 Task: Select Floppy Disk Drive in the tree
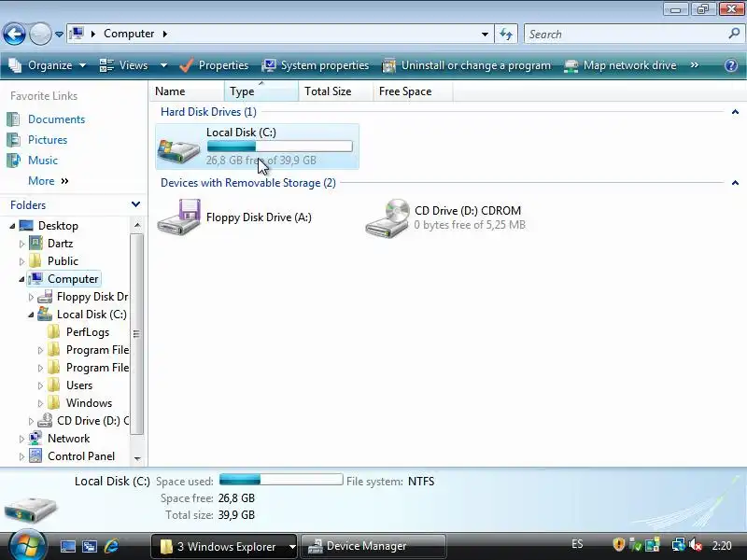pyautogui.click(x=92, y=297)
